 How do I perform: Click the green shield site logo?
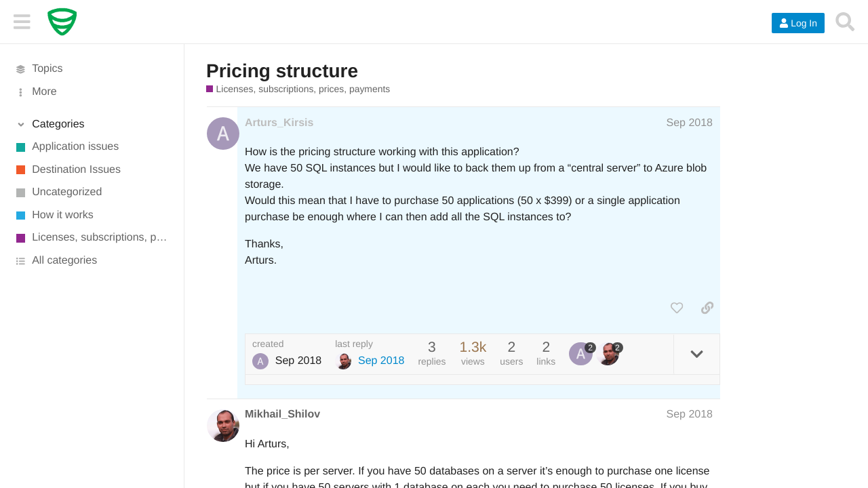point(62,22)
